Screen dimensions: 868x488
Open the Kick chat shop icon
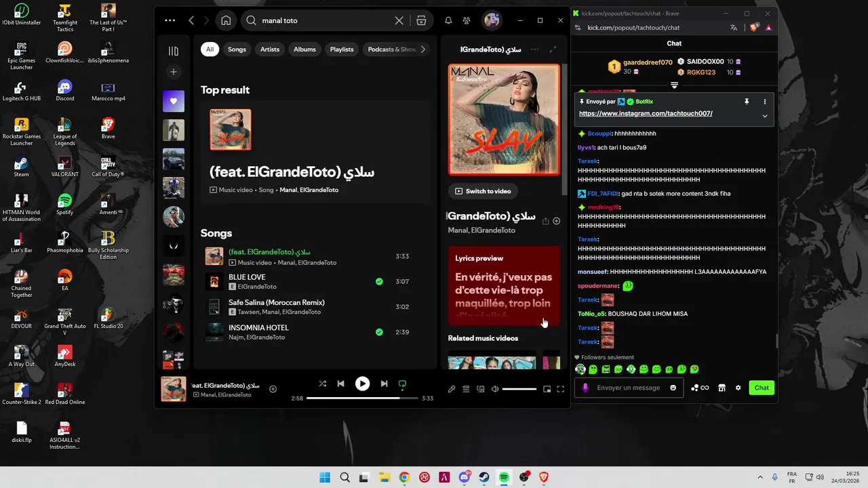pos(722,388)
